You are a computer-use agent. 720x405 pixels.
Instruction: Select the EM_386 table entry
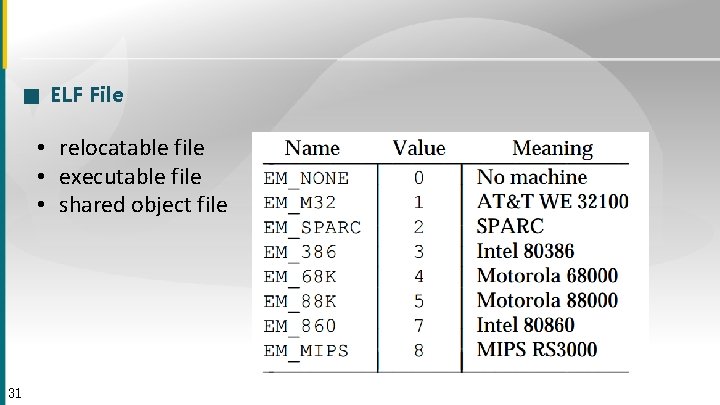[300, 252]
